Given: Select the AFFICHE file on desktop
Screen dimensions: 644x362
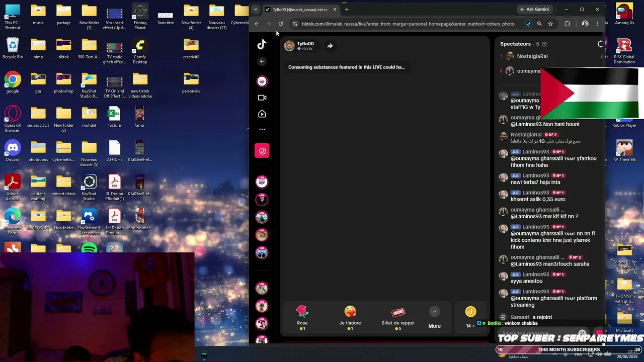Looking at the screenshot, I should click(x=114, y=151).
